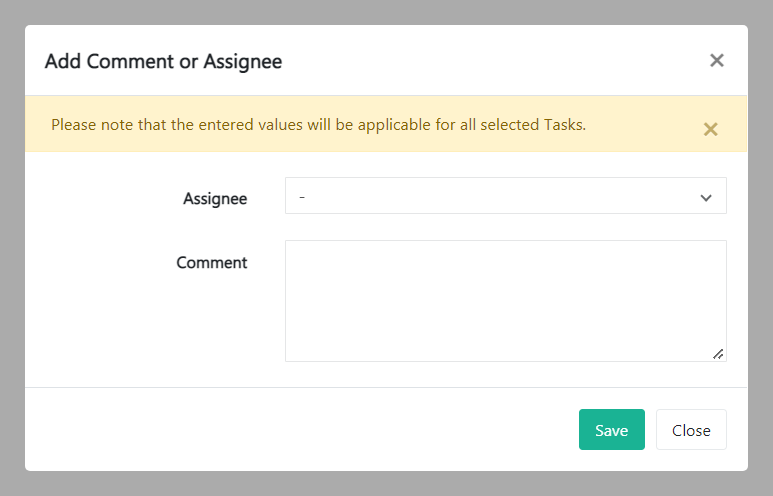Click the X icon in the warning alert

pyautogui.click(x=710, y=129)
